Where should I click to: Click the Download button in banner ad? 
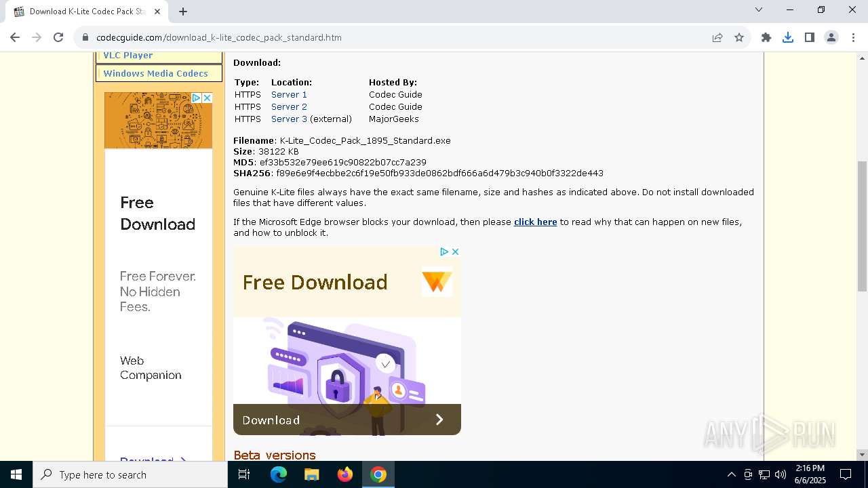tap(347, 420)
